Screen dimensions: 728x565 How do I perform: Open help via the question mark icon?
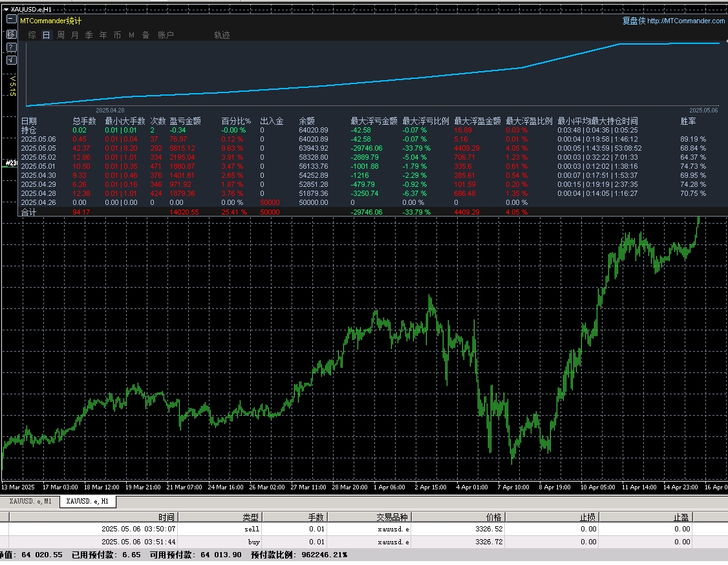tap(12, 47)
